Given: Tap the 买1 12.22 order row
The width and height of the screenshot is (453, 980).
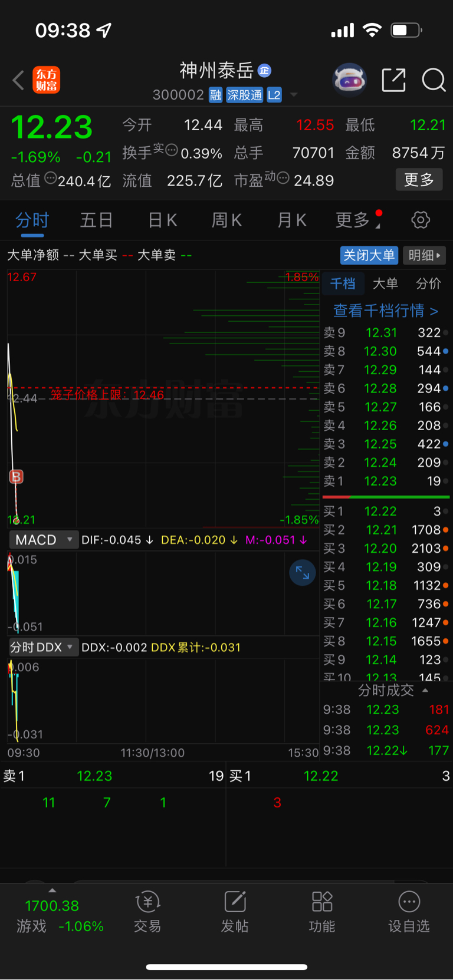Looking at the screenshot, I should (386, 512).
